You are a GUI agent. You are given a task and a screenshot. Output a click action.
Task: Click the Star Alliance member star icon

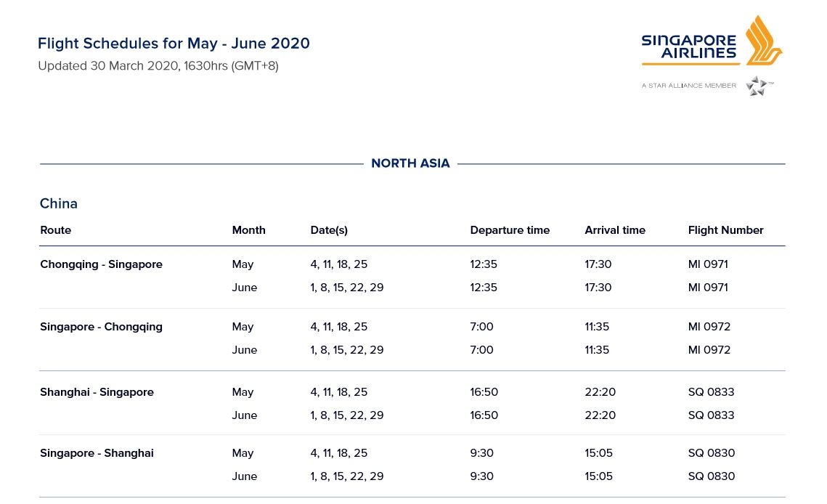coord(756,86)
